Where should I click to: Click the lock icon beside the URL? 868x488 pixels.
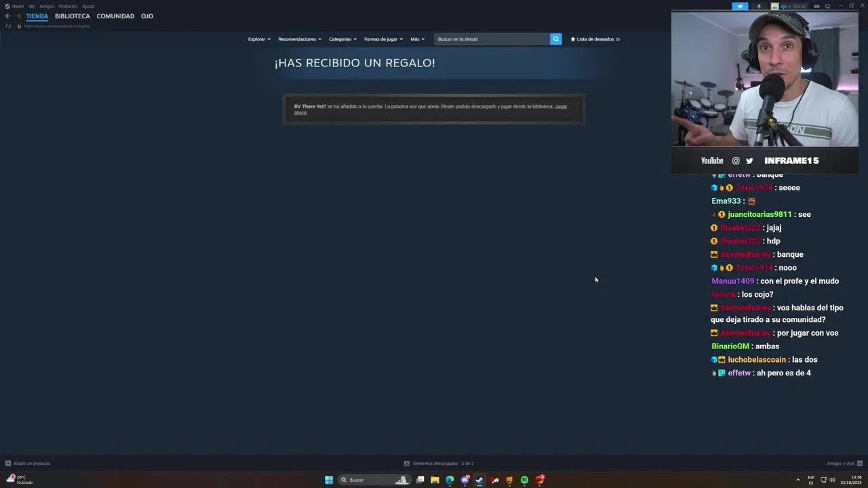pyautogui.click(x=19, y=26)
